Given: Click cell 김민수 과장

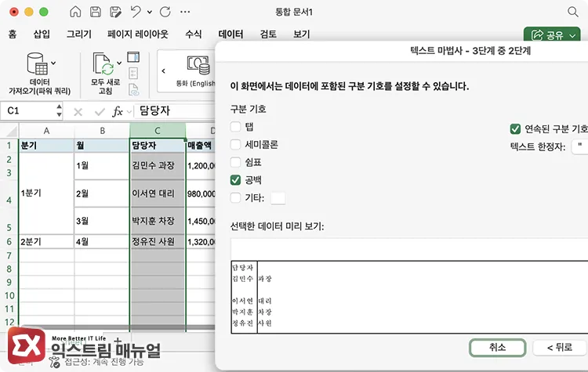Looking at the screenshot, I should [158, 165].
